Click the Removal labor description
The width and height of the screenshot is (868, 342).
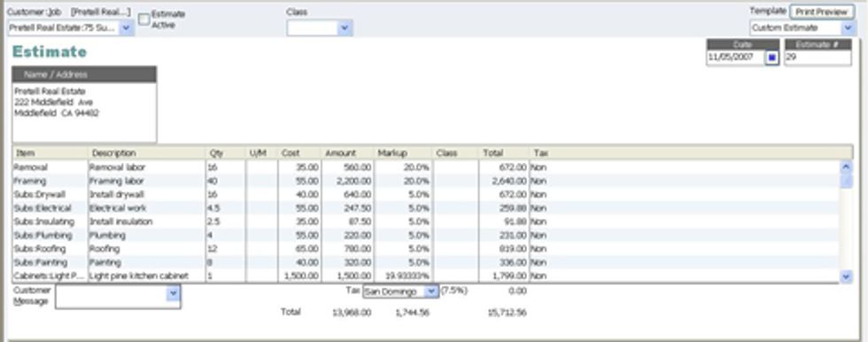pos(147,167)
